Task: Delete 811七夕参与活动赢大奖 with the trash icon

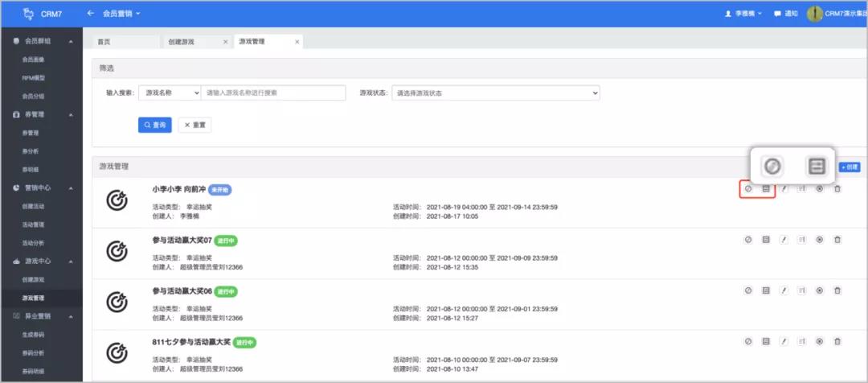Action: coord(837,341)
